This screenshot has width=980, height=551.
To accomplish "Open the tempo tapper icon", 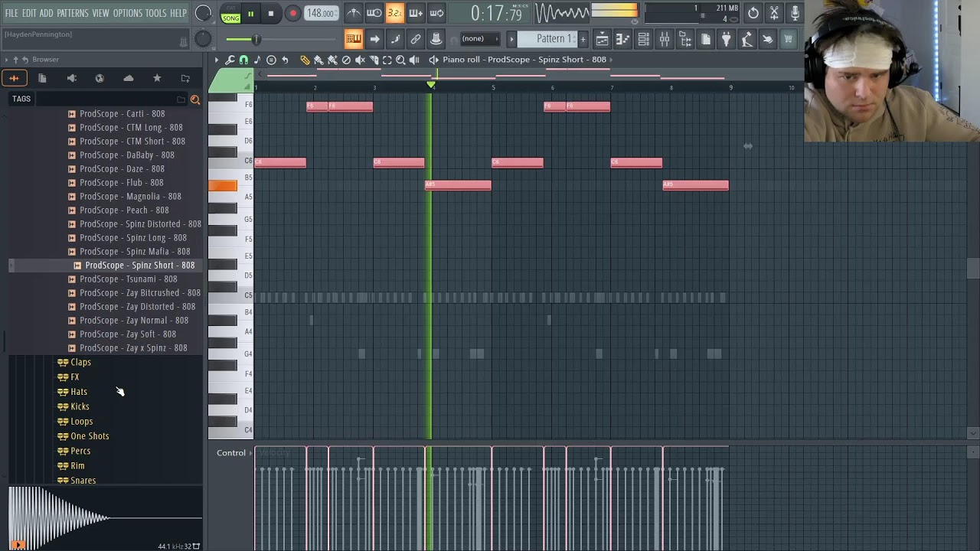I will (x=746, y=39).
